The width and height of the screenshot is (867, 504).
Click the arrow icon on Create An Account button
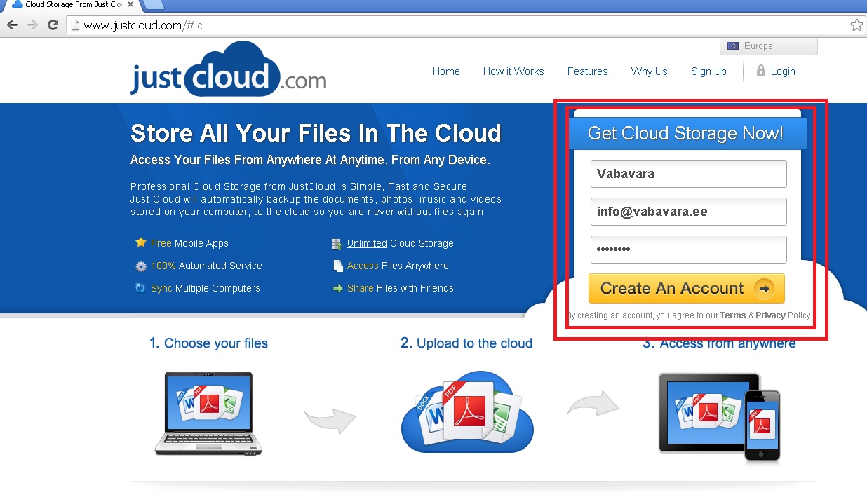[x=764, y=288]
